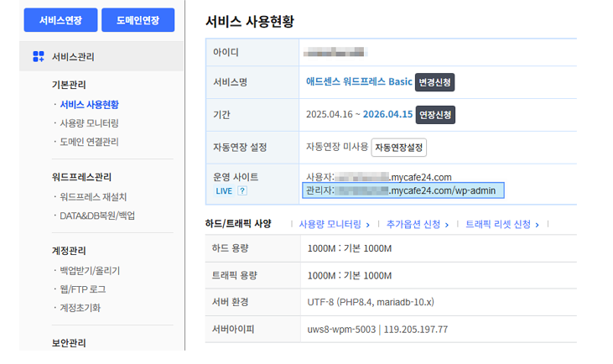This screenshot has height=364, width=613.
Task: Click the blurred 아이디 value
Action: coord(335,52)
